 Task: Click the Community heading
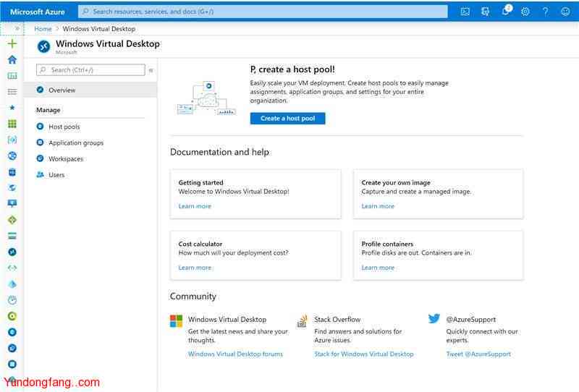pos(193,297)
